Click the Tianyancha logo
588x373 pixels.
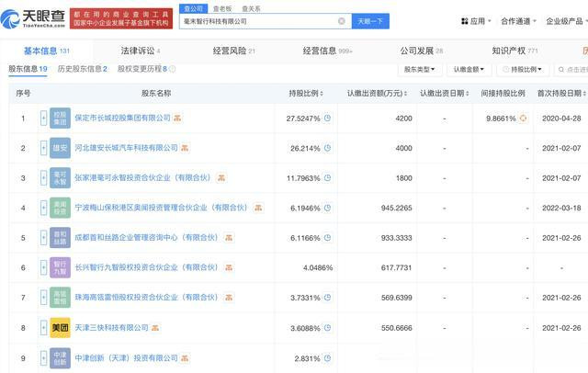tap(33, 18)
